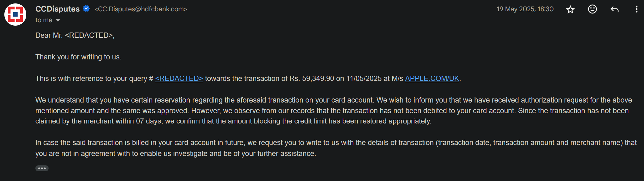The width and height of the screenshot is (644, 181).
Task: Click the 'Dear Mr. <REDACTED>' greeting line
Action: click(x=75, y=35)
